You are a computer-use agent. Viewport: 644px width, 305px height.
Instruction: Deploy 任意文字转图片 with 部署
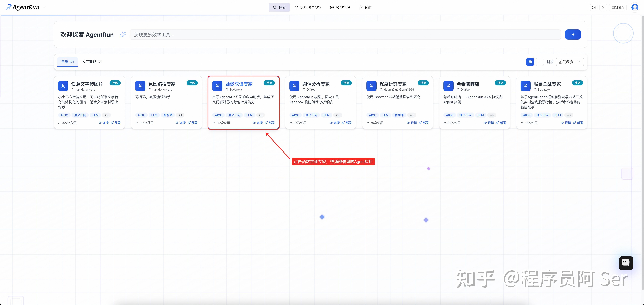point(116,123)
